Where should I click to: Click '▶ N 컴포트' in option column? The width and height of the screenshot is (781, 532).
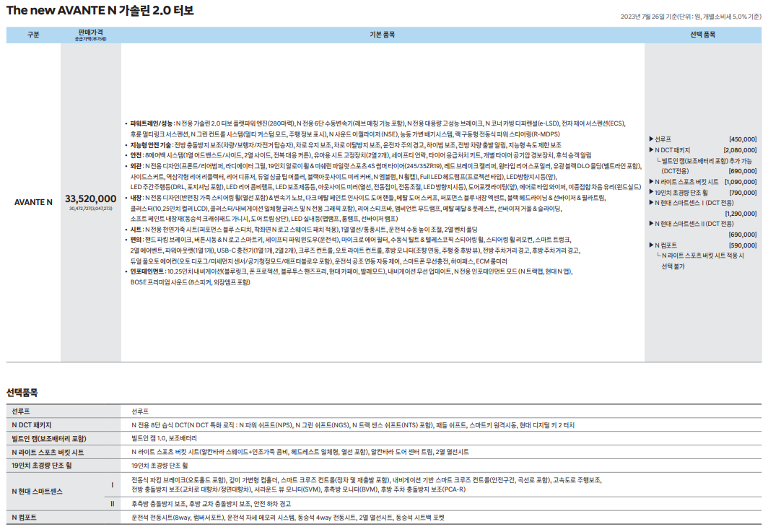(x=663, y=245)
